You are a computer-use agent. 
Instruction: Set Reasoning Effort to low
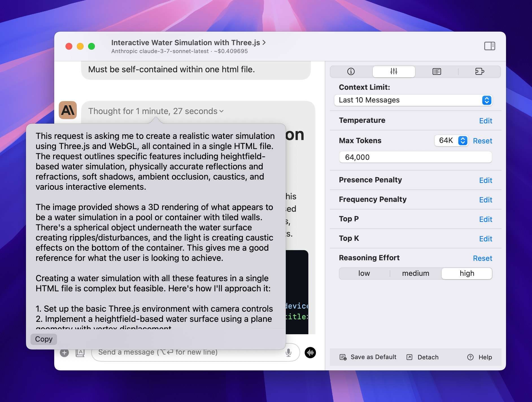click(x=364, y=273)
